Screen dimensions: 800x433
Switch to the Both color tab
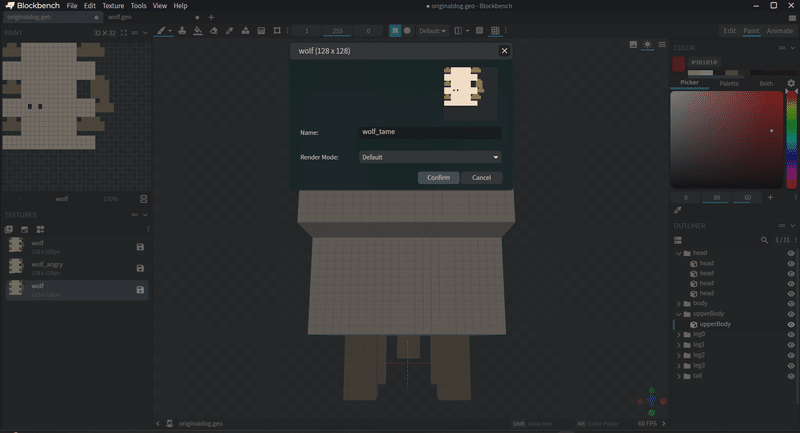pyautogui.click(x=766, y=84)
